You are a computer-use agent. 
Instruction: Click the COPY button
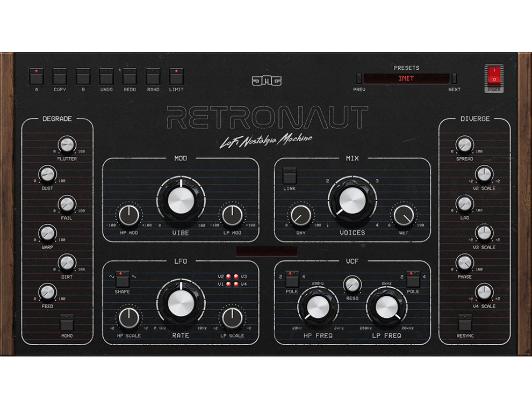[x=60, y=77]
